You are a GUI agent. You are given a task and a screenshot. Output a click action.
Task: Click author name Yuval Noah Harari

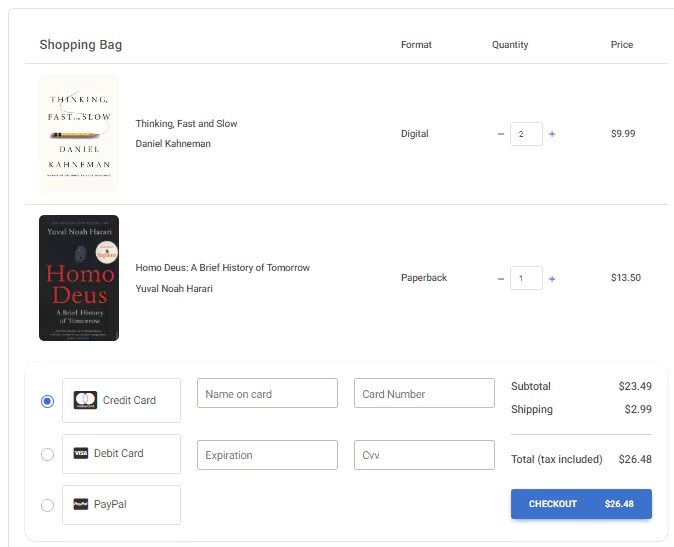coord(174,289)
